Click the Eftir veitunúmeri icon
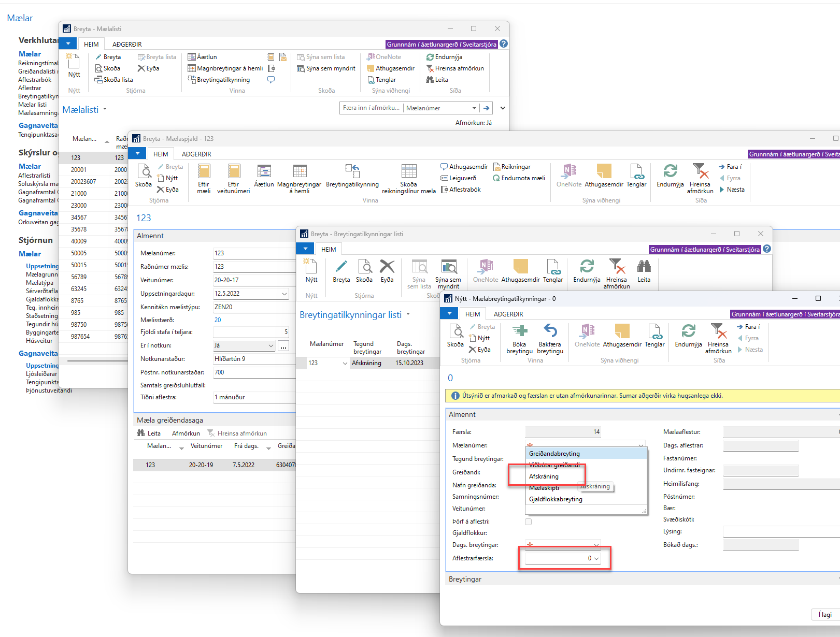Image resolution: width=840 pixels, height=637 pixels. click(234, 171)
